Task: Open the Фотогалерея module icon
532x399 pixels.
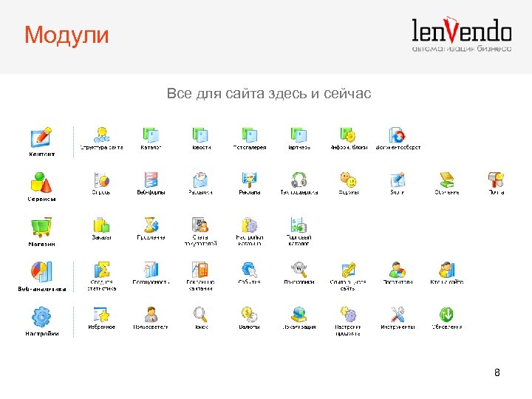Action: click(x=250, y=135)
